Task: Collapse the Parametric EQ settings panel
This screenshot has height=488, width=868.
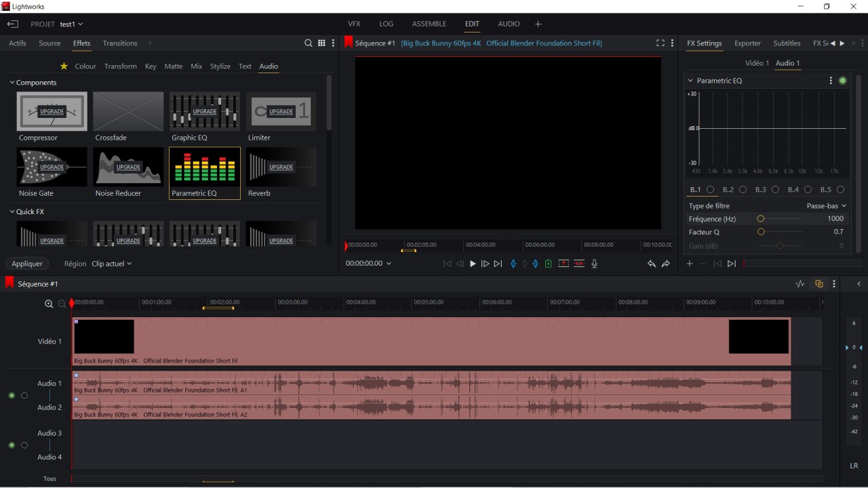Action: (x=690, y=81)
